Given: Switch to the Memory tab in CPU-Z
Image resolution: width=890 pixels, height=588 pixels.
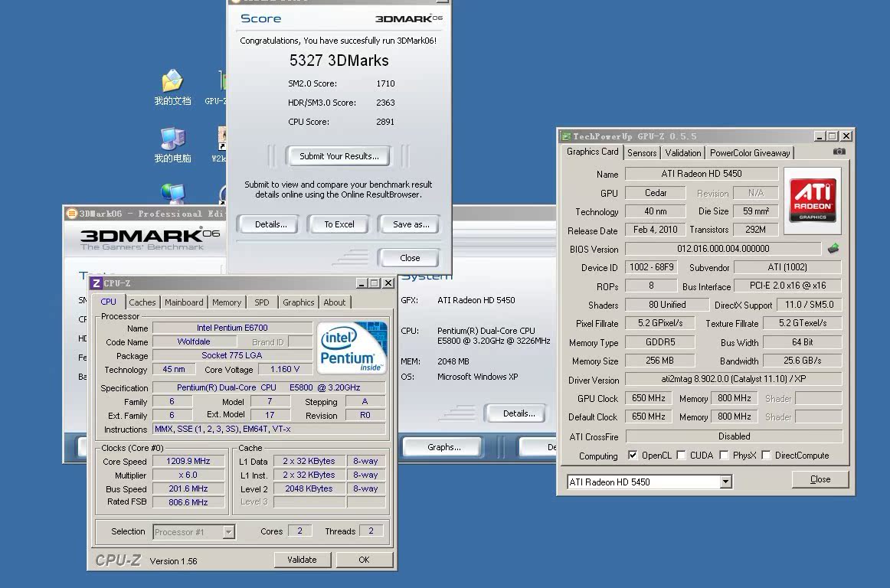Looking at the screenshot, I should [227, 302].
